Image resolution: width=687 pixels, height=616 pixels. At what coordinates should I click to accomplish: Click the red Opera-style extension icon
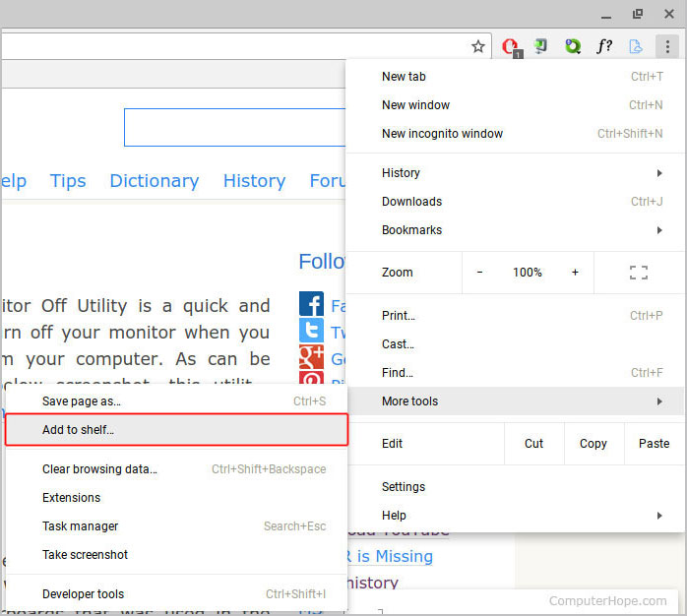coord(511,47)
